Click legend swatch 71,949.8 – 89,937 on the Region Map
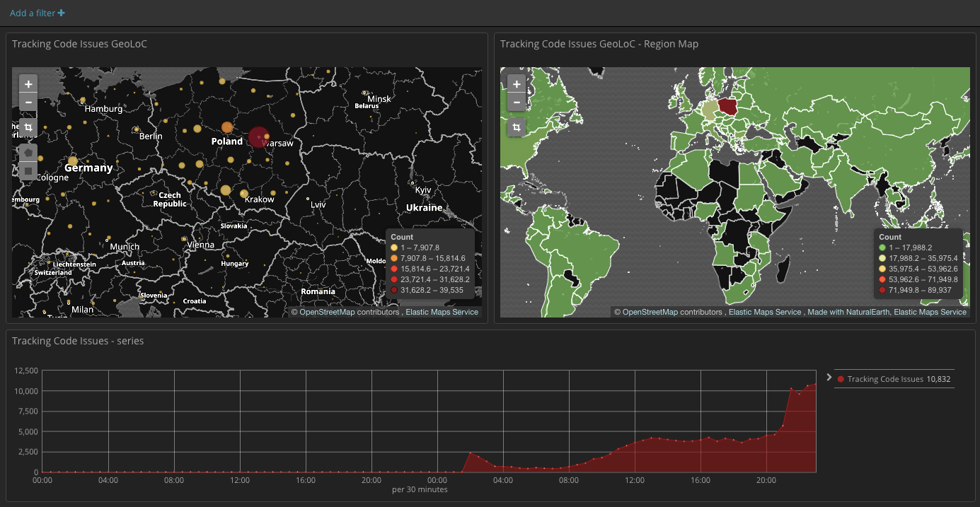The image size is (980, 507). coord(882,290)
